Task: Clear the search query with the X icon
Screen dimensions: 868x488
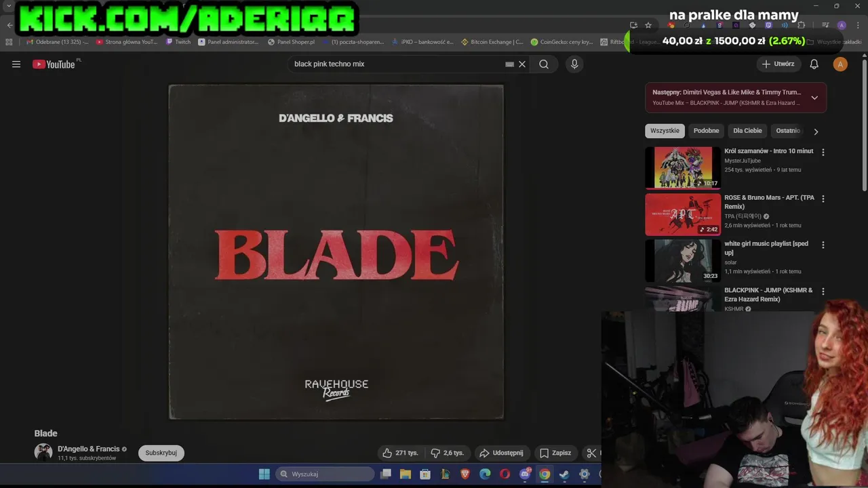Action: click(x=522, y=64)
